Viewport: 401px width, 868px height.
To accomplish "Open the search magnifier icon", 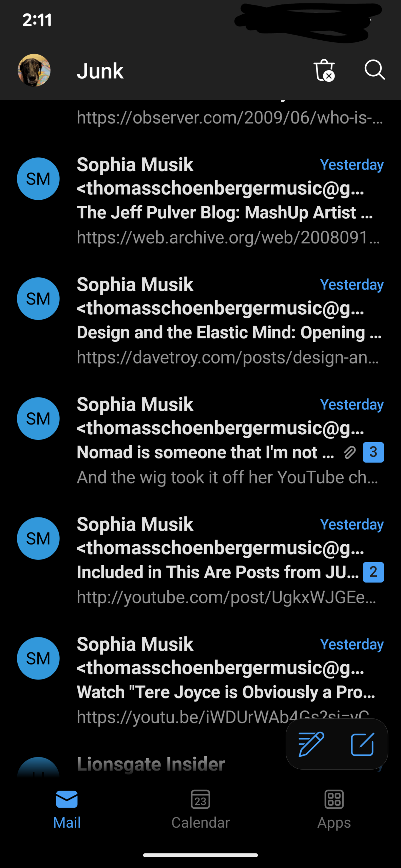I will pyautogui.click(x=374, y=70).
